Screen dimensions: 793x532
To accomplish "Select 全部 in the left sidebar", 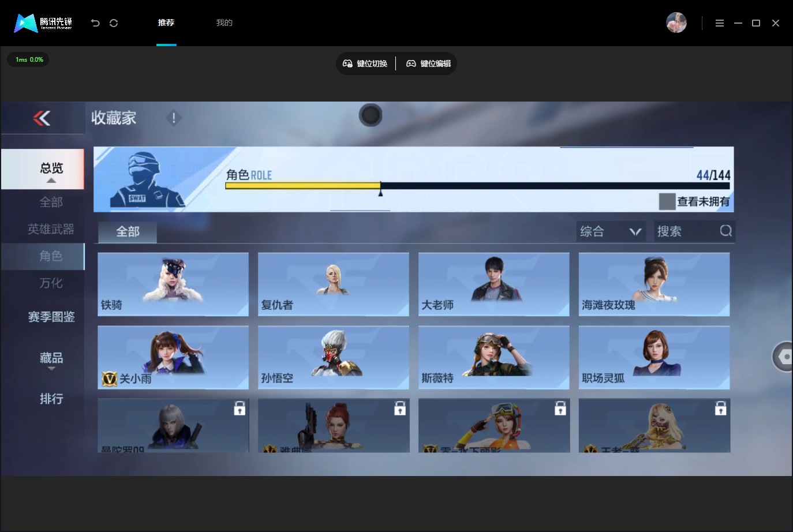I will click(x=51, y=202).
